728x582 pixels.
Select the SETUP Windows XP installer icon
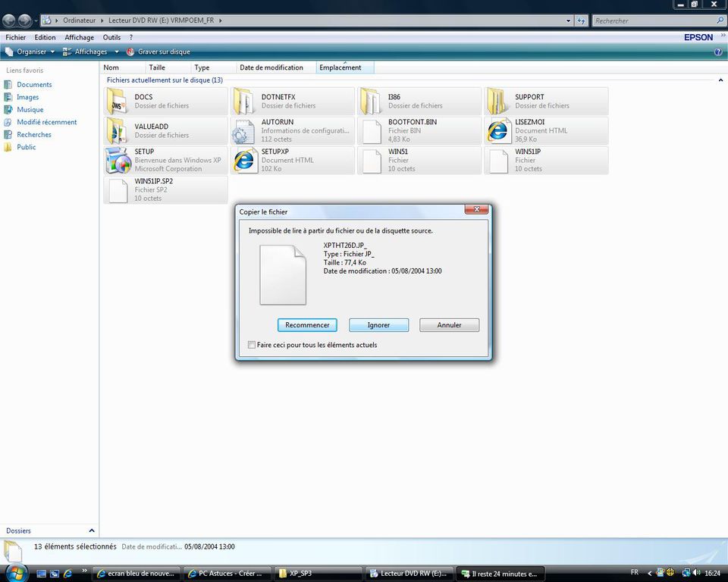117,160
